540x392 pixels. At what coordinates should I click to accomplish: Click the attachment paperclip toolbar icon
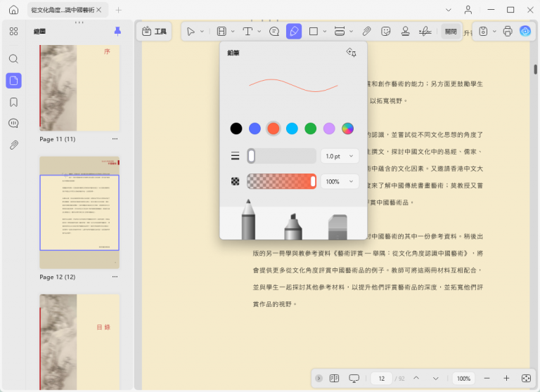coord(367,32)
